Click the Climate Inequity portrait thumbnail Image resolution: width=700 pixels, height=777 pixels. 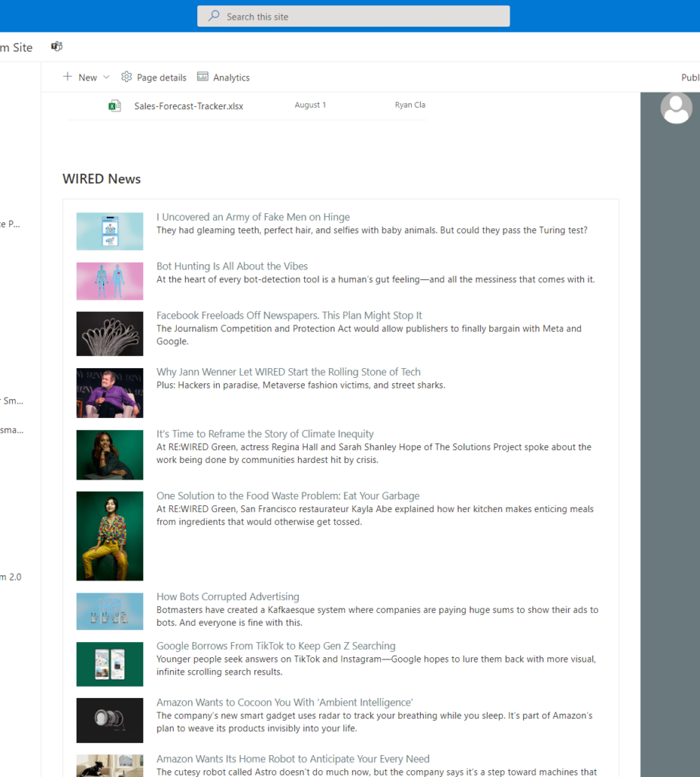click(110, 455)
